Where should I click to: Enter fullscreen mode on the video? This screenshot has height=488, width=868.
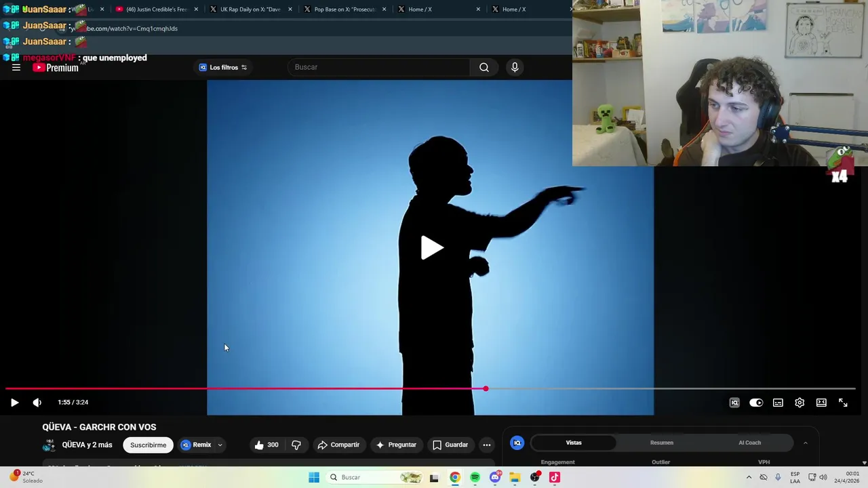[x=843, y=403]
